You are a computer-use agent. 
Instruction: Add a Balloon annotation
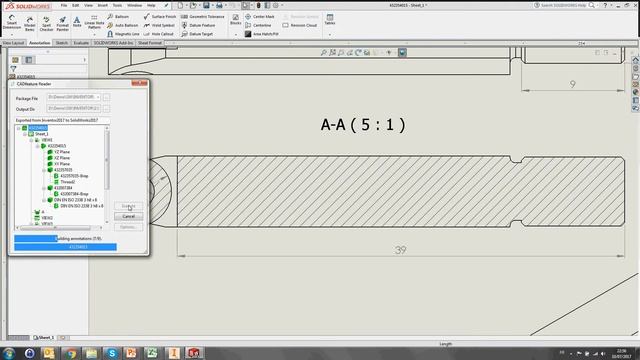(x=118, y=16)
